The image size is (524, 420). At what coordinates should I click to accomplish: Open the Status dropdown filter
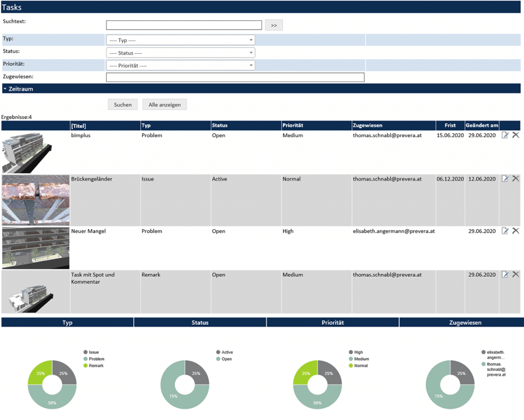(x=180, y=53)
